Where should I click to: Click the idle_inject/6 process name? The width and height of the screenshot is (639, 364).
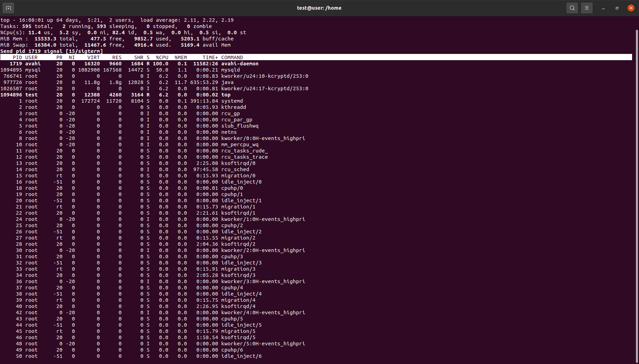[x=241, y=356]
